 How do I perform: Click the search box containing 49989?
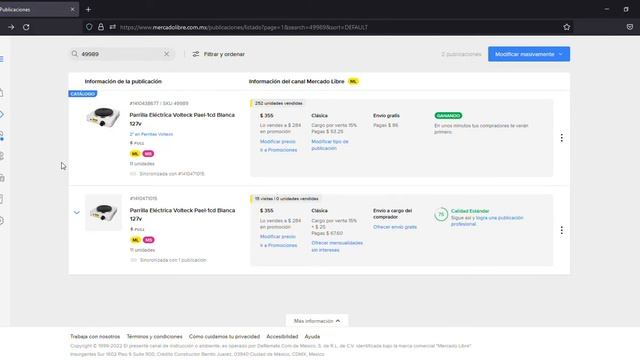pyautogui.click(x=122, y=54)
